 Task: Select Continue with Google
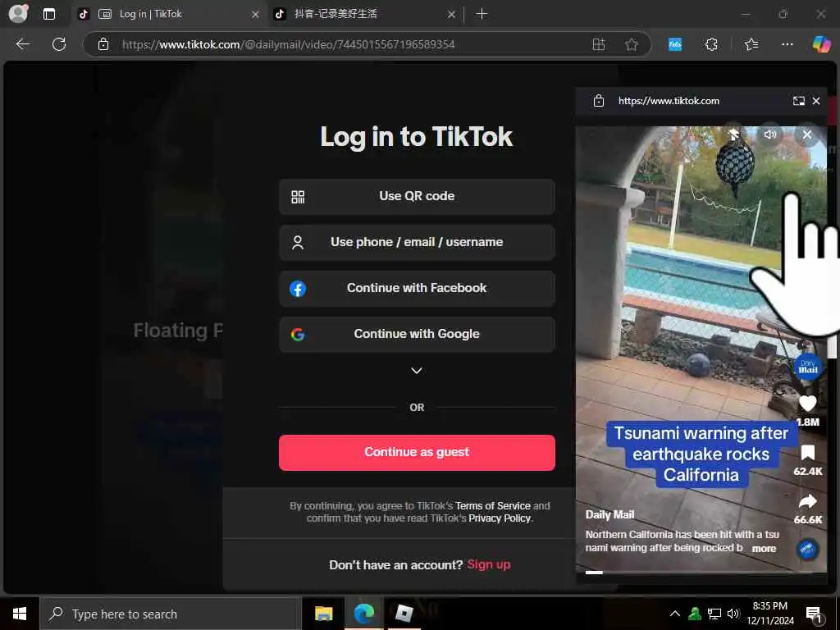coord(417,335)
